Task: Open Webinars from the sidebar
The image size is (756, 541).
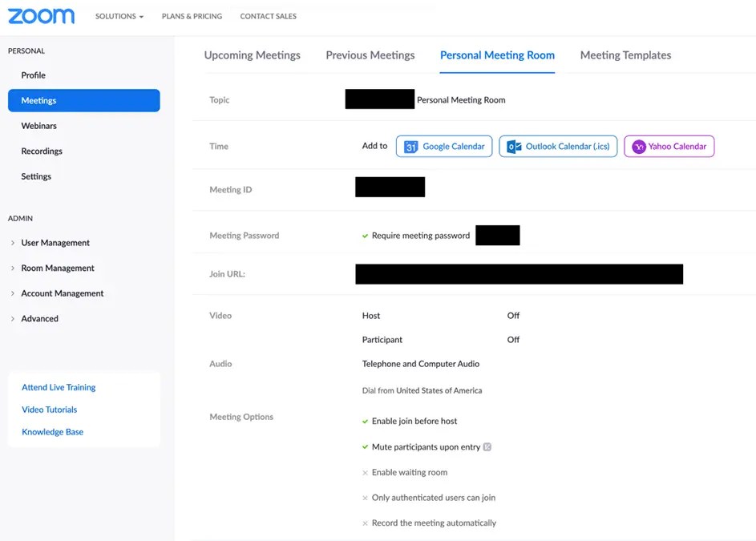Action: [x=38, y=125]
